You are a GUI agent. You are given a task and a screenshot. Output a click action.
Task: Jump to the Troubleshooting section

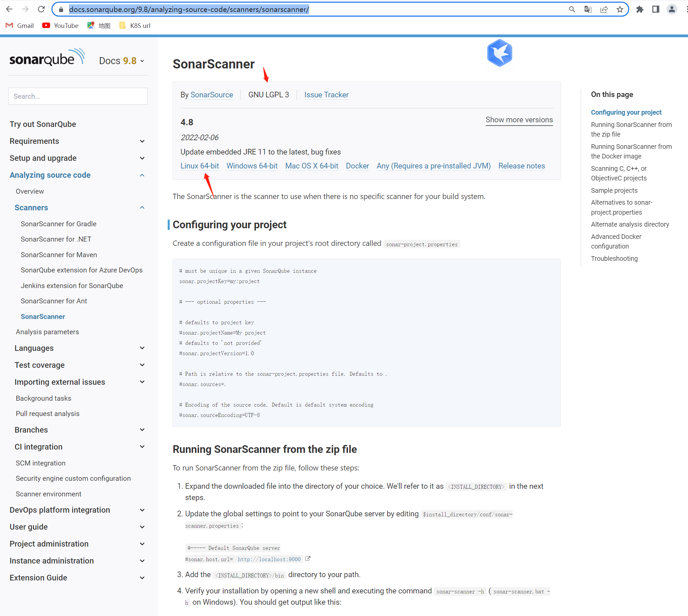point(614,258)
